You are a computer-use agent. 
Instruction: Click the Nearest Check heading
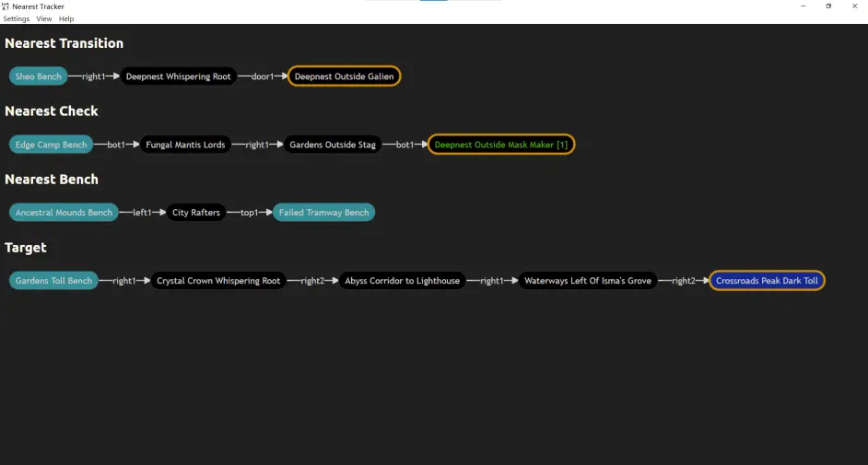click(x=52, y=111)
